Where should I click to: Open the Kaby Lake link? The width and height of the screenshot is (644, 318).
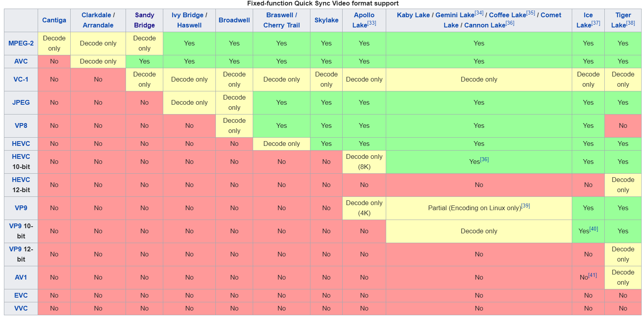(x=413, y=15)
